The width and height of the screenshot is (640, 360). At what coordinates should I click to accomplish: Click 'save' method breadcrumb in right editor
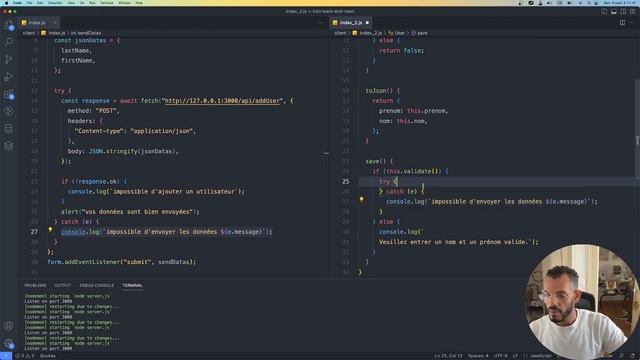click(422, 33)
